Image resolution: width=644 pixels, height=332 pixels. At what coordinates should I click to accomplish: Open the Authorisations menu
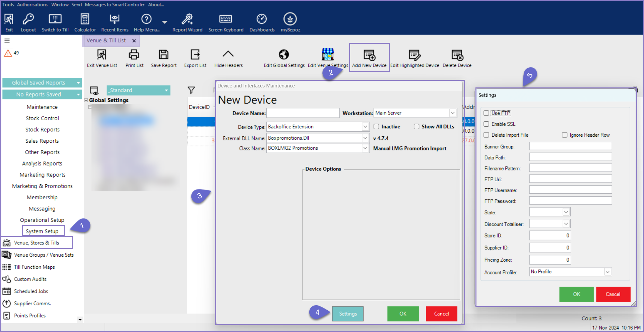tap(32, 5)
